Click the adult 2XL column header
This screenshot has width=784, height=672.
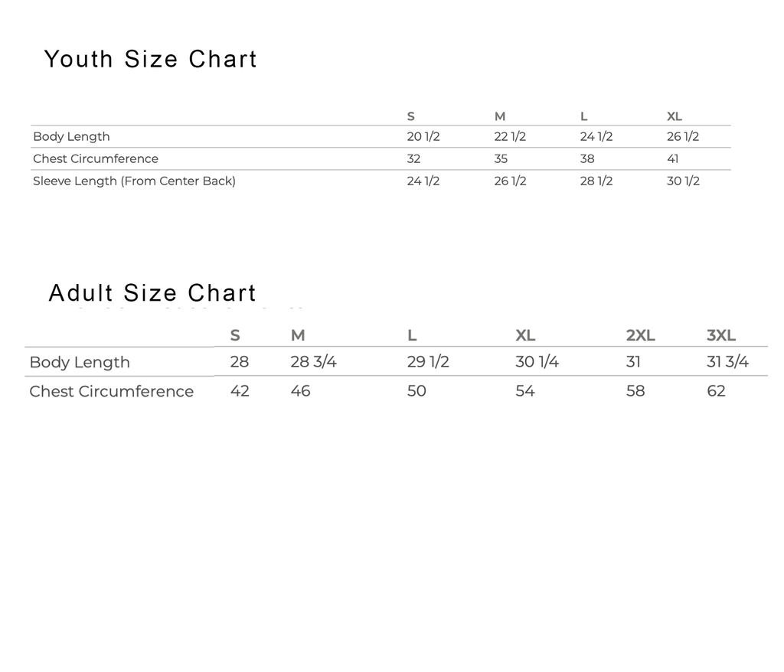(641, 335)
